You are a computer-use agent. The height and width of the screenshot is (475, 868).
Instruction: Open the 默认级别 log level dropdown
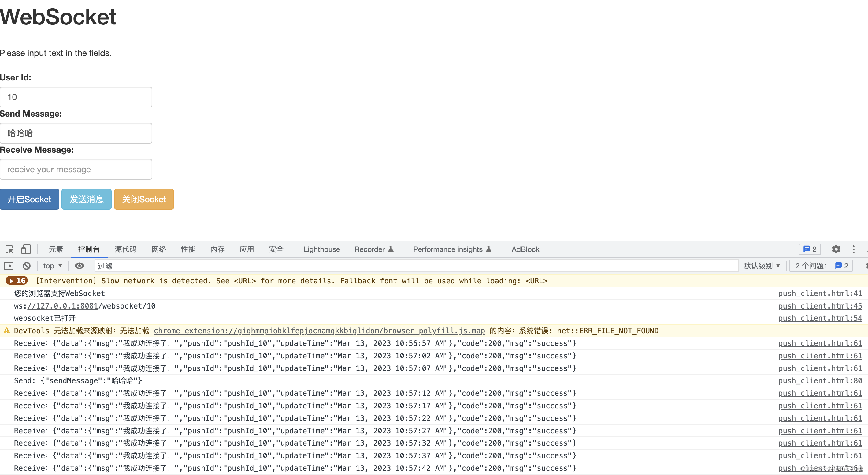pyautogui.click(x=762, y=266)
